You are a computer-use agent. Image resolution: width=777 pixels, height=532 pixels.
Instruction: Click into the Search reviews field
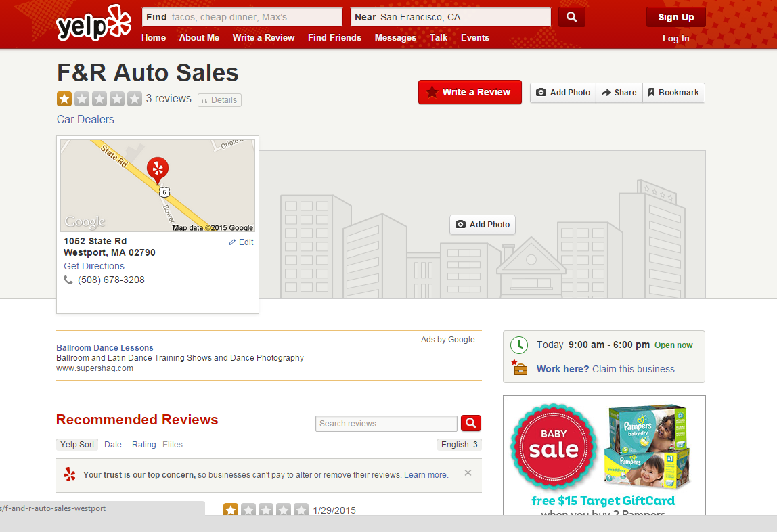pos(386,424)
